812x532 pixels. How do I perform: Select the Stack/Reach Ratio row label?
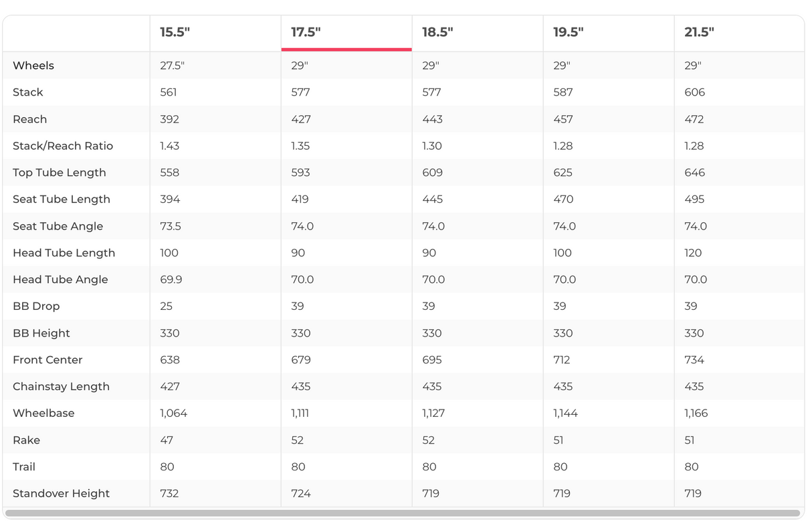click(63, 146)
